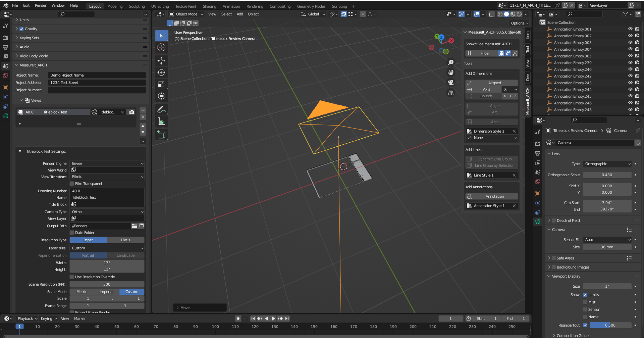The width and height of the screenshot is (644, 338).
Task: Select Annotation Empty.245 in outliner
Action: click(x=573, y=96)
